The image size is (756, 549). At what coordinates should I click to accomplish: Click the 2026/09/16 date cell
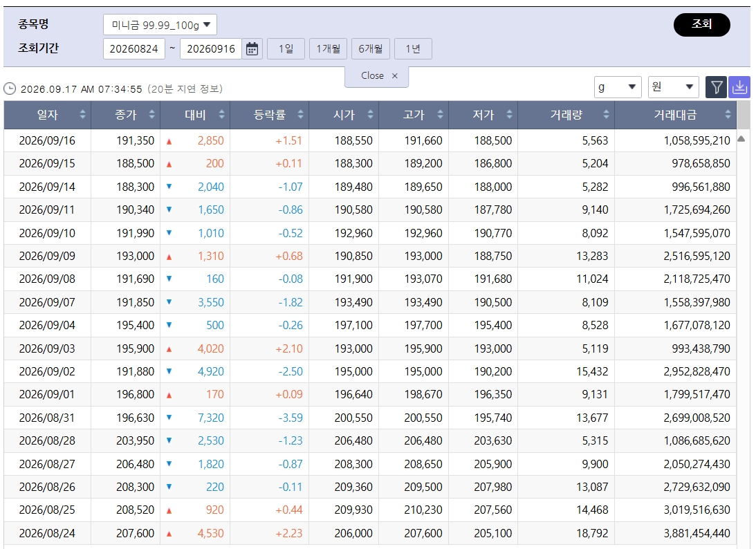click(47, 141)
